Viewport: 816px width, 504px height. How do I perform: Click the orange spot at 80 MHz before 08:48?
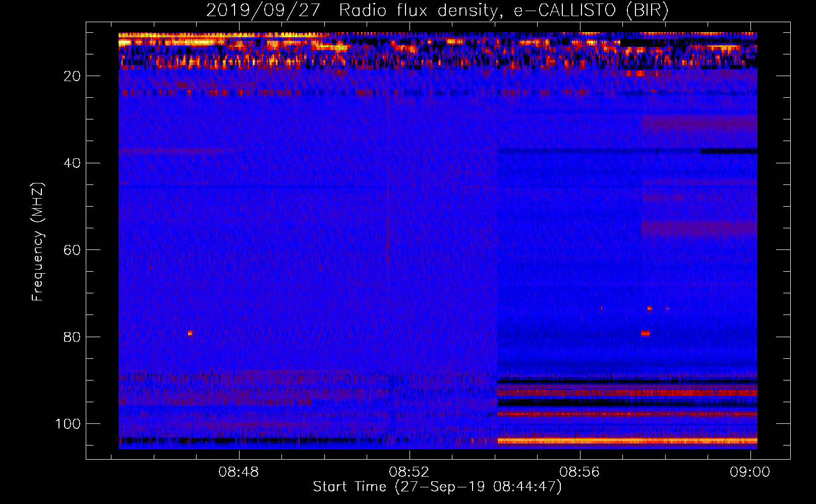(190, 333)
